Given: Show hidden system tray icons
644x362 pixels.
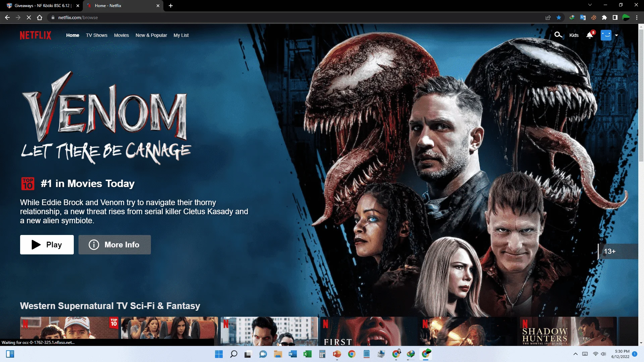Looking at the screenshot, I should point(576,354).
